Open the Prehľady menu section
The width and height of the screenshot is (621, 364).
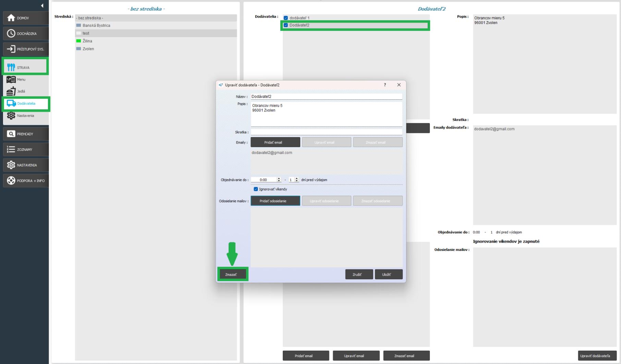(26, 134)
